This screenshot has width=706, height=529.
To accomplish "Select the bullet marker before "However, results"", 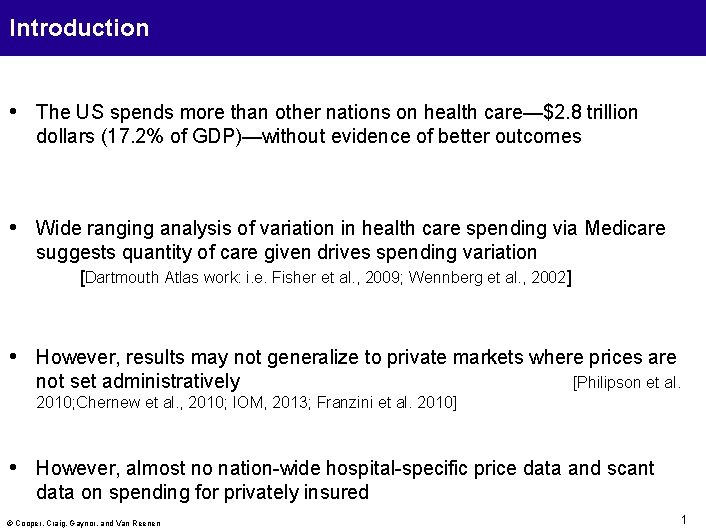I will pyautogui.click(x=13, y=357).
